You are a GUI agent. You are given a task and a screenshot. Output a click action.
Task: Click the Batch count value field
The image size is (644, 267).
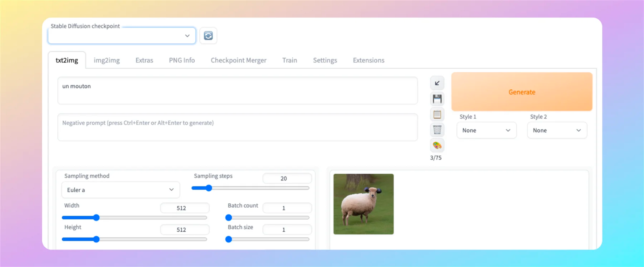point(287,208)
